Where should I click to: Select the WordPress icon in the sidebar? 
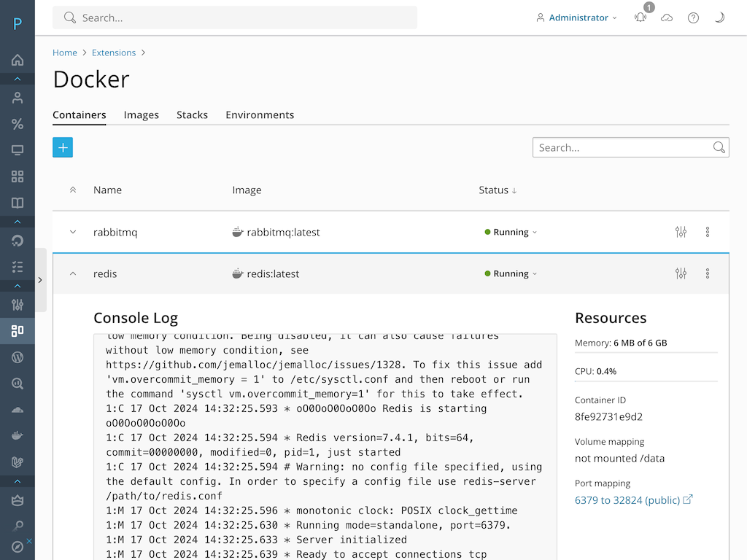coord(17,357)
